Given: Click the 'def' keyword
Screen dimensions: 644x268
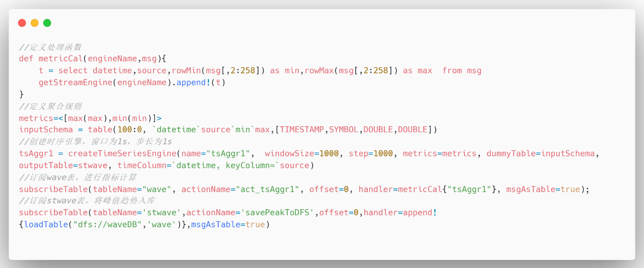Looking at the screenshot, I should [26, 59].
